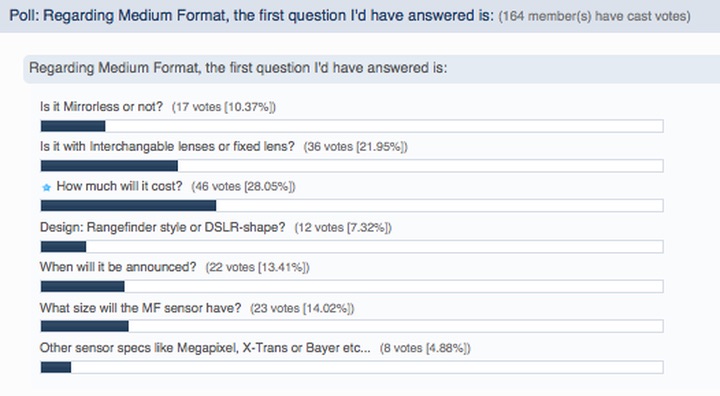
Task: Click the MF sensor size result bar
Action: (x=352, y=326)
